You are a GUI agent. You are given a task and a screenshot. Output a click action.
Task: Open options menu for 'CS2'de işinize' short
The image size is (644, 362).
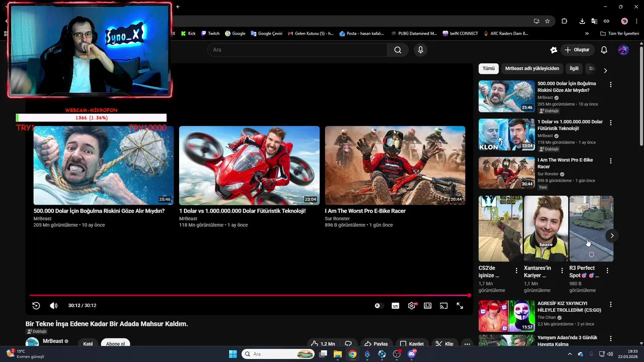516,270
